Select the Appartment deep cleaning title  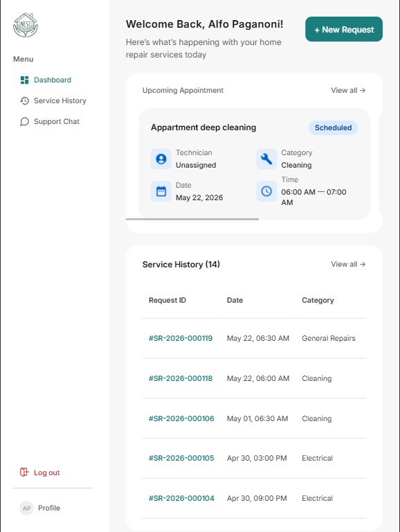(x=203, y=127)
